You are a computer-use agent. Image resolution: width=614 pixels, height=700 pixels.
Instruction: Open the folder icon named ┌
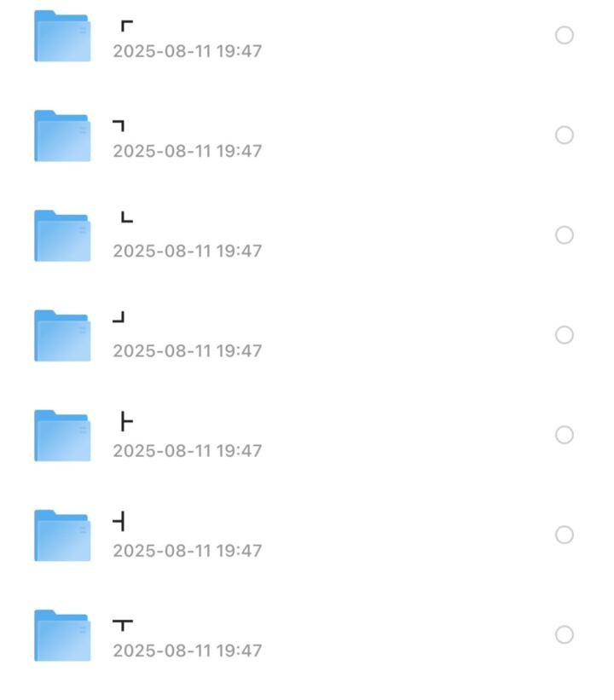click(x=62, y=36)
